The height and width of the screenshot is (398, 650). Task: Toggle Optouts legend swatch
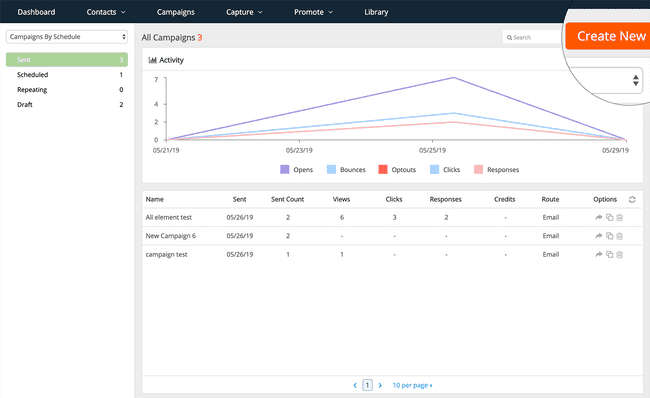(383, 170)
